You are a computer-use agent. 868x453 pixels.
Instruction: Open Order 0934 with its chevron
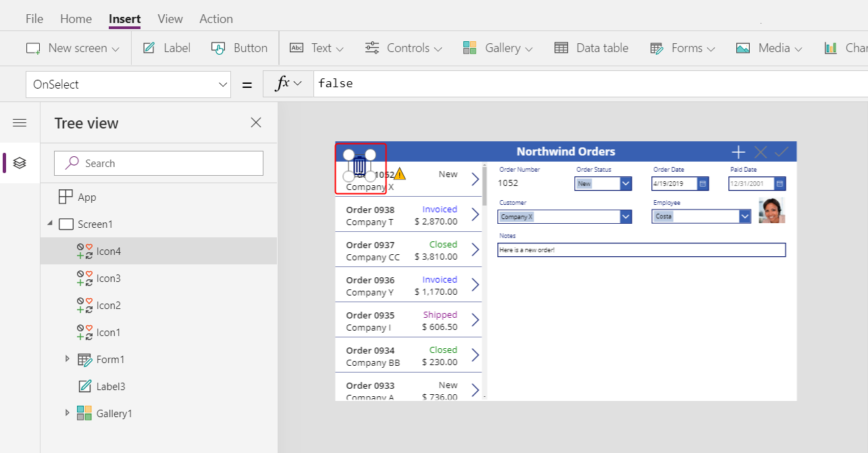coord(475,355)
